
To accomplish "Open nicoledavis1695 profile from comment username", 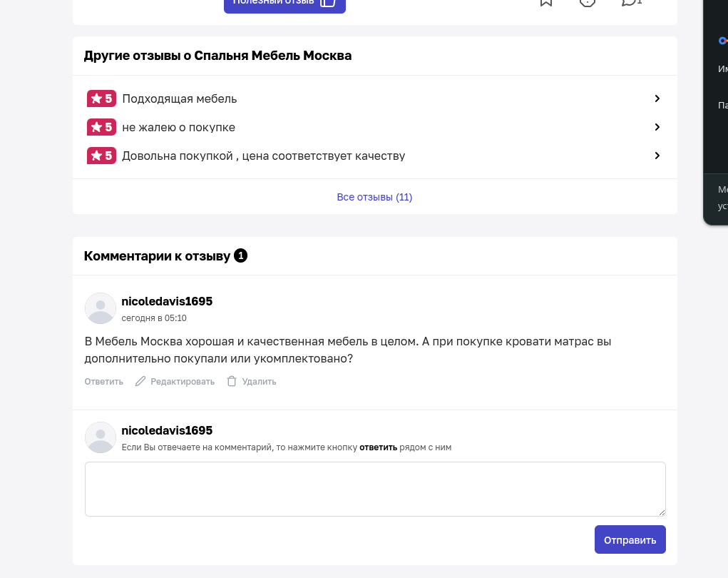I will coord(167,301).
